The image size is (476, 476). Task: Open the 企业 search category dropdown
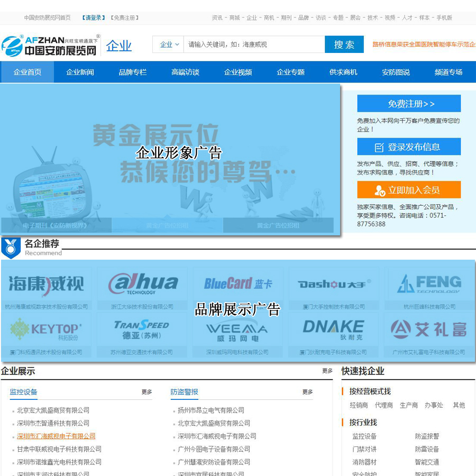(x=168, y=44)
